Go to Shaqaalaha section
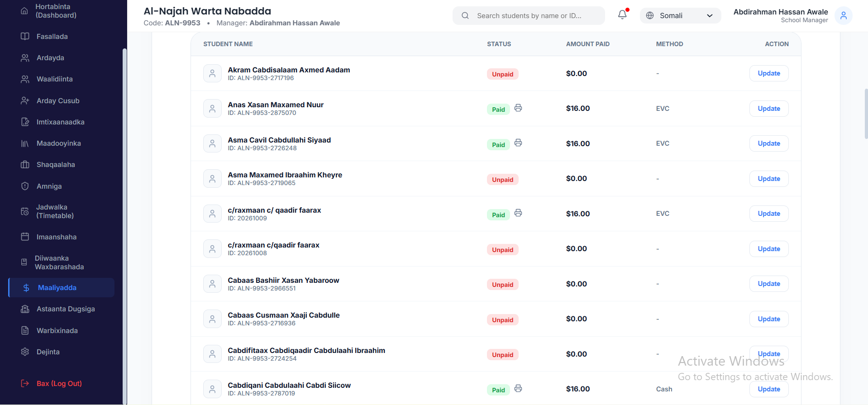868x405 pixels. point(62,165)
